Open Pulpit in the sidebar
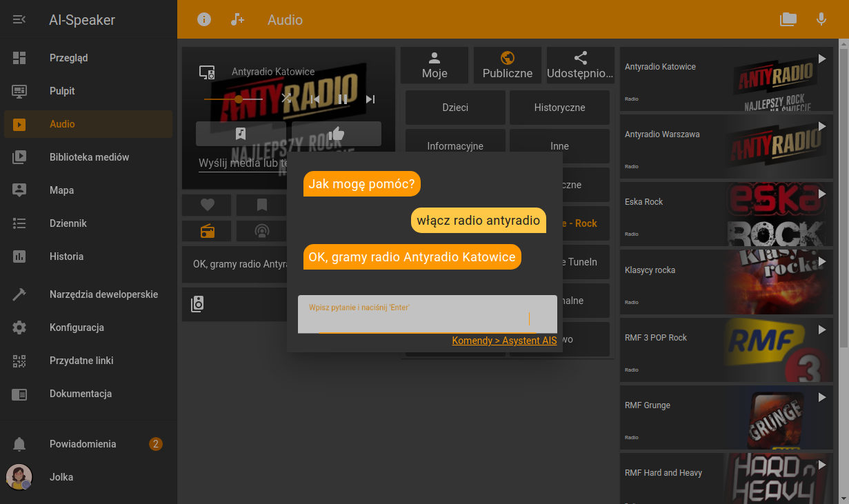 88,91
